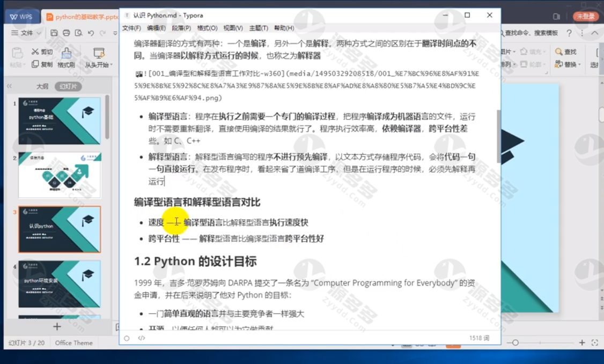604x364 pixels.
Task: Open WPS help question mark icon
Action: pos(569,33)
